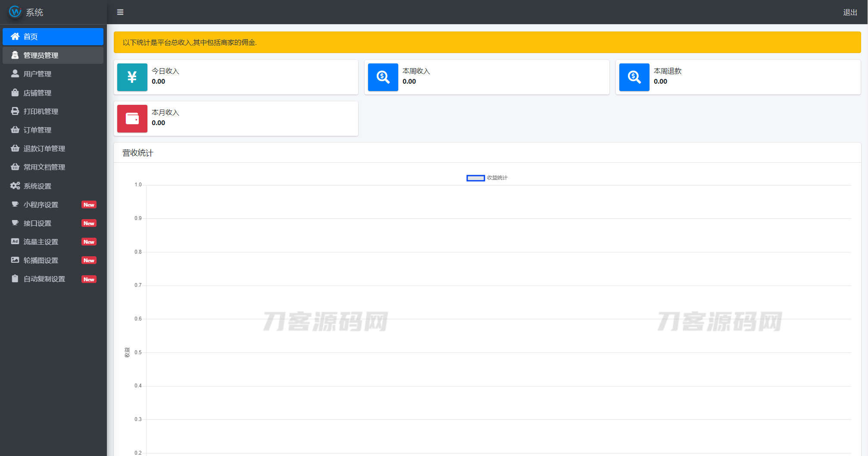868x456 pixels.
Task: Open the 接口设置 page
Action: click(37, 223)
